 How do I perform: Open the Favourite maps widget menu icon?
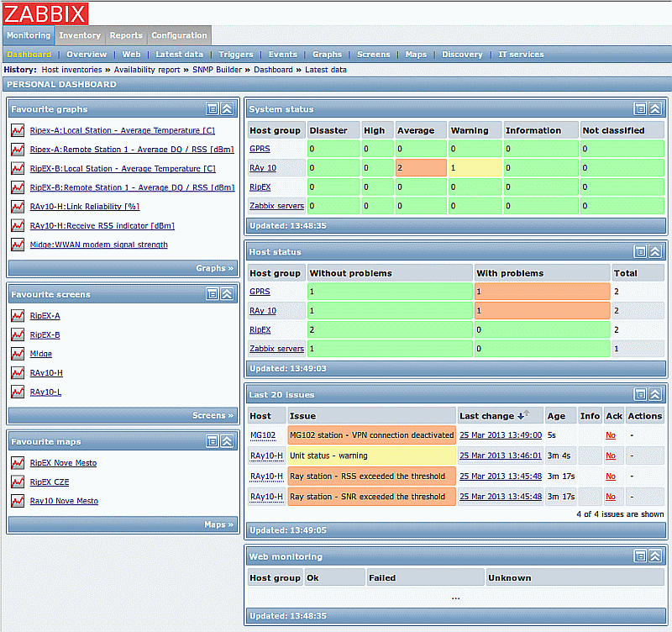213,441
